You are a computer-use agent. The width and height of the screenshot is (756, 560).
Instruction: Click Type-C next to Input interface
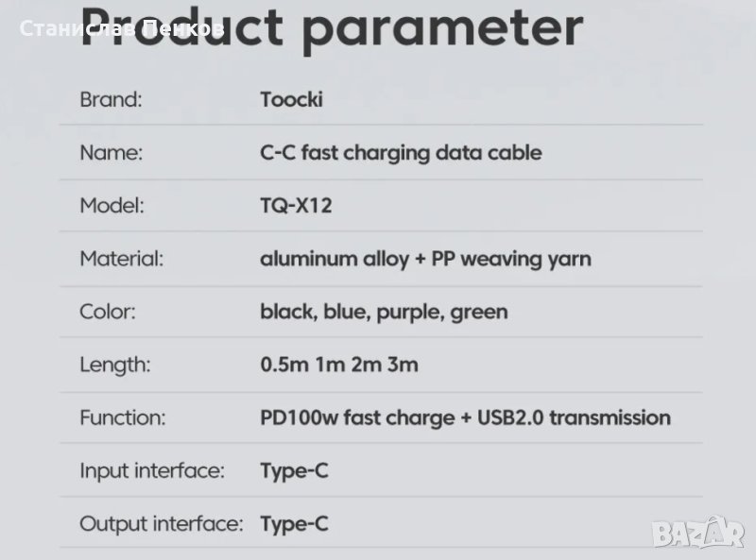294,470
